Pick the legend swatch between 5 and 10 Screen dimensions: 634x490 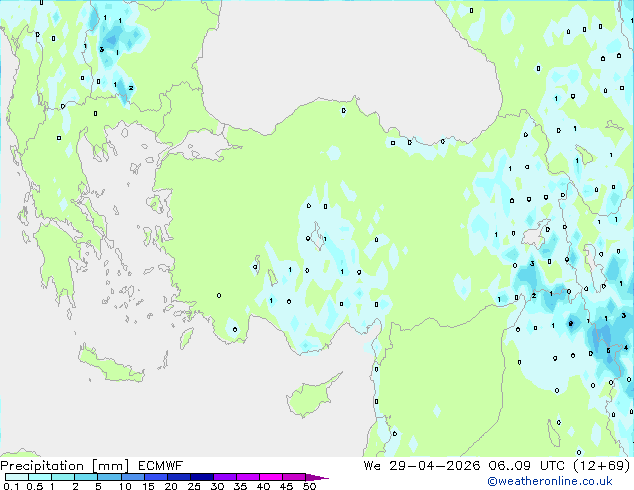[x=109, y=477]
